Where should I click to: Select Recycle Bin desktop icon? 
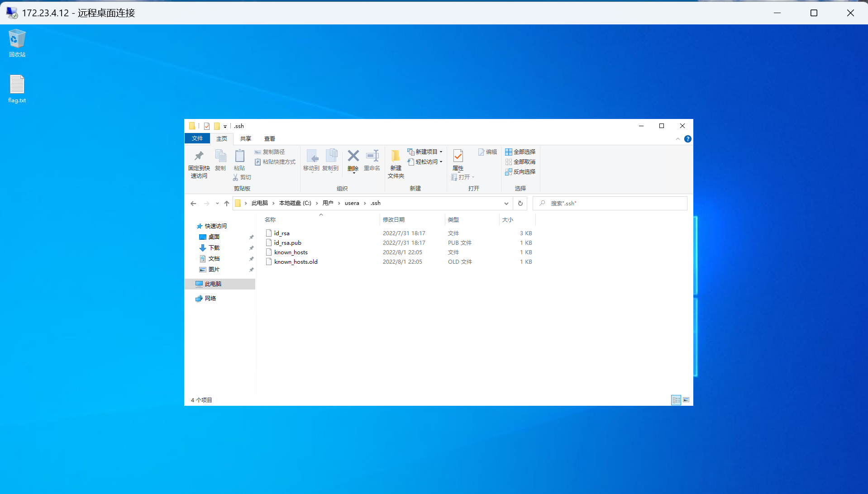17,43
